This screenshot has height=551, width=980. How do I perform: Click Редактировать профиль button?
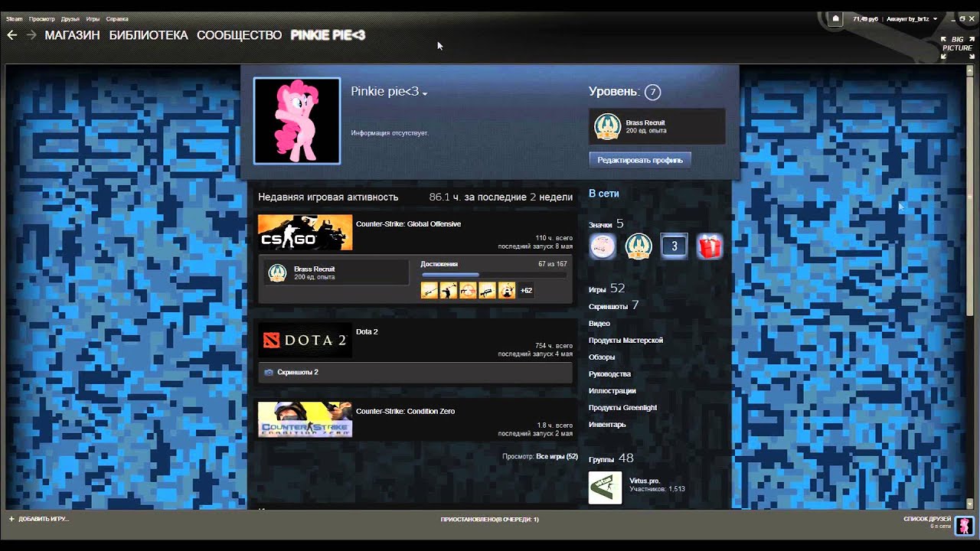click(640, 160)
